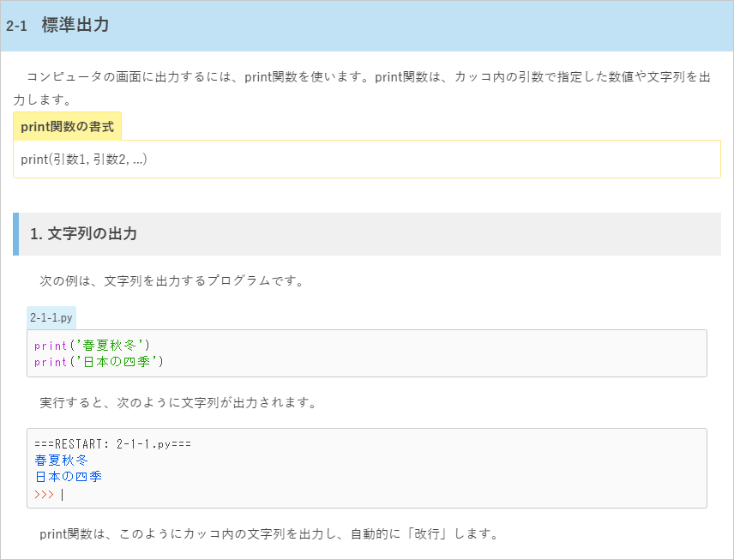Click the print('春夏秋冬') code line
The height and width of the screenshot is (560, 734).
(x=92, y=346)
